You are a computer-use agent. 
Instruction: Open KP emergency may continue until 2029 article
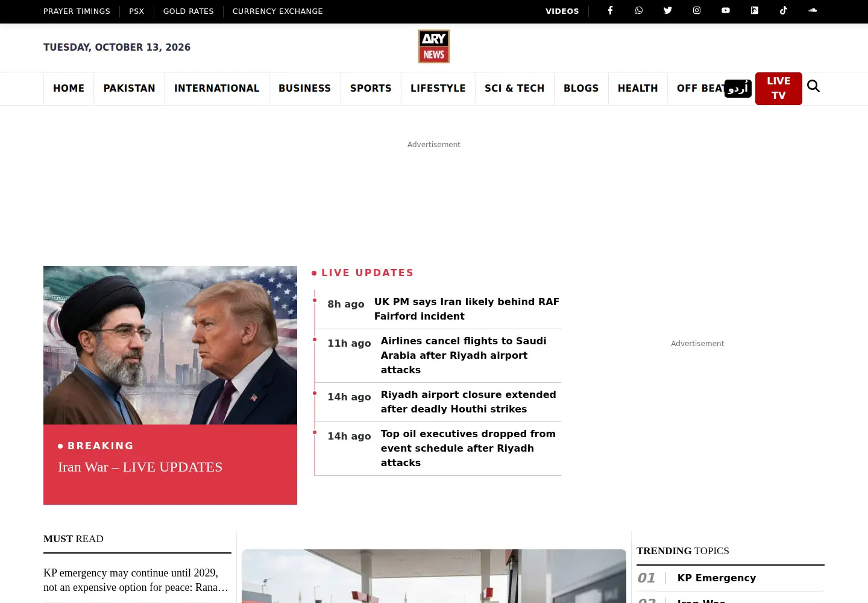pyautogui.click(x=136, y=580)
